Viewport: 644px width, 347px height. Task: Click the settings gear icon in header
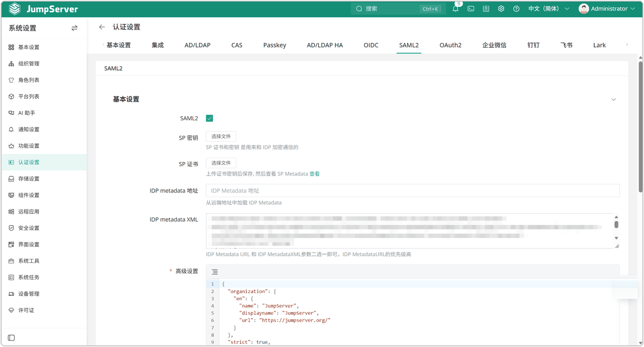click(x=501, y=9)
